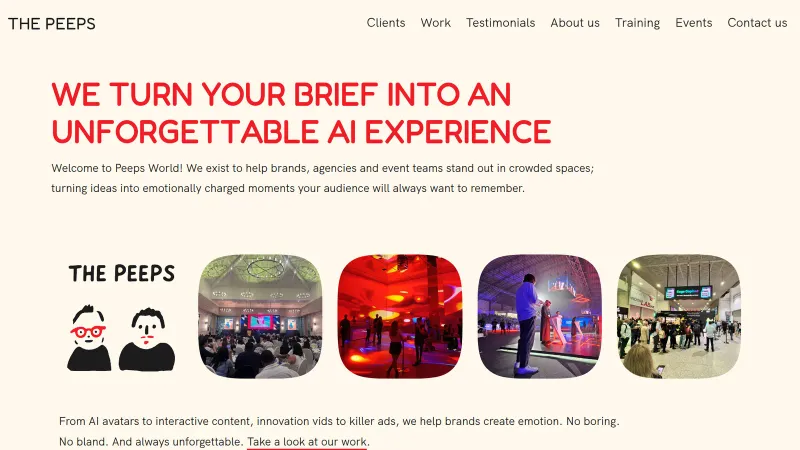Click the 'From AI avatars' description text

coord(339,431)
